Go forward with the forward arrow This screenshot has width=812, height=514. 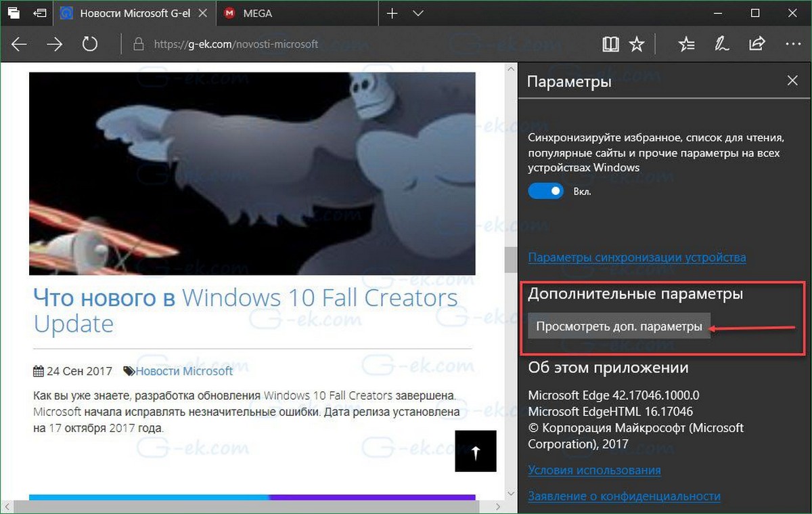tap(54, 44)
